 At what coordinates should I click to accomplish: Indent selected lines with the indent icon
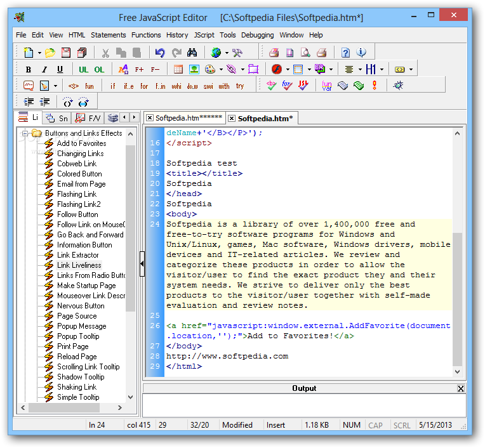click(29, 102)
